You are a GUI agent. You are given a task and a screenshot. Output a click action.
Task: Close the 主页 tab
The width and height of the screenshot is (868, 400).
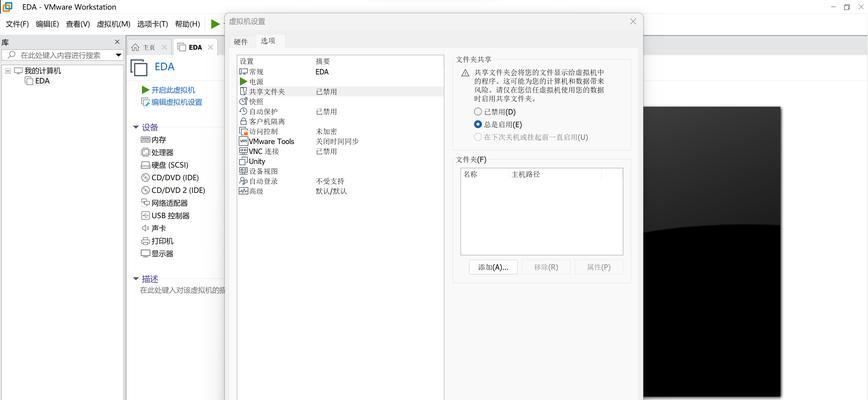[164, 48]
